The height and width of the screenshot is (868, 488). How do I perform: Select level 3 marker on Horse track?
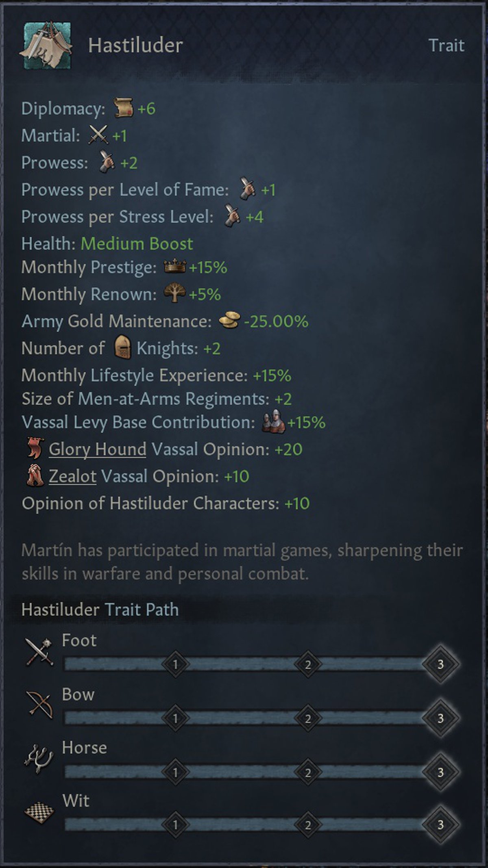click(x=440, y=772)
